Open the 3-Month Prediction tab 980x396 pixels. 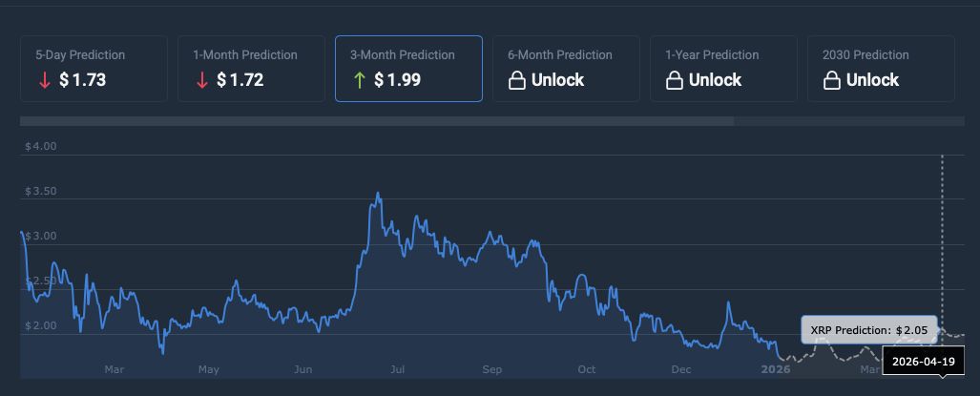pyautogui.click(x=408, y=69)
